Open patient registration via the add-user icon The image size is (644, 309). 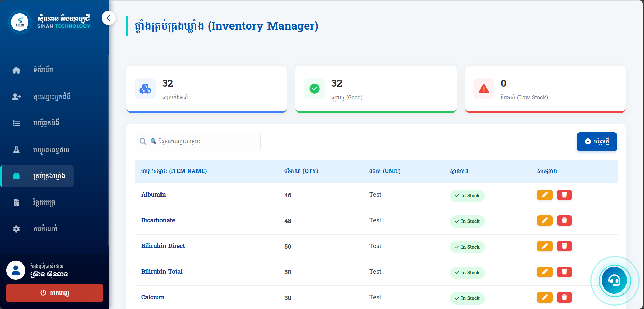pyautogui.click(x=16, y=97)
